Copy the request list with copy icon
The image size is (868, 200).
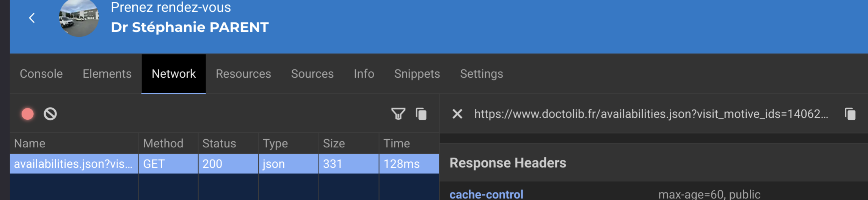[421, 114]
